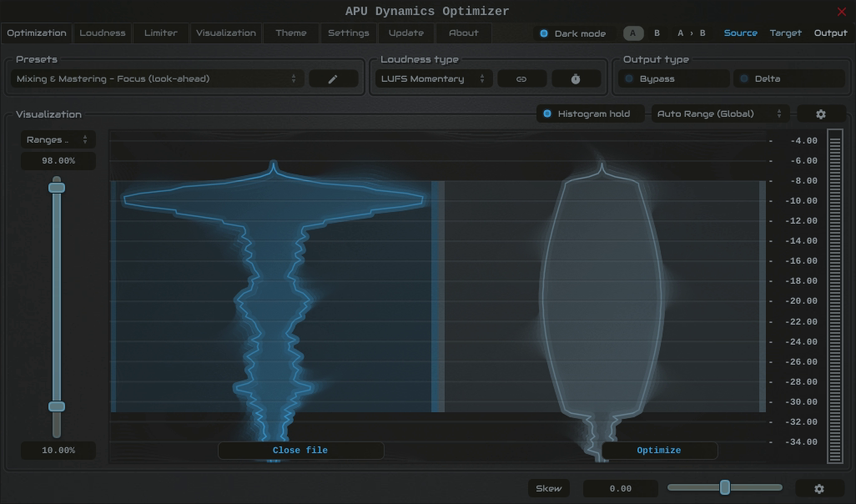Enable Delta output type
This screenshot has width=856, height=504.
(789, 79)
